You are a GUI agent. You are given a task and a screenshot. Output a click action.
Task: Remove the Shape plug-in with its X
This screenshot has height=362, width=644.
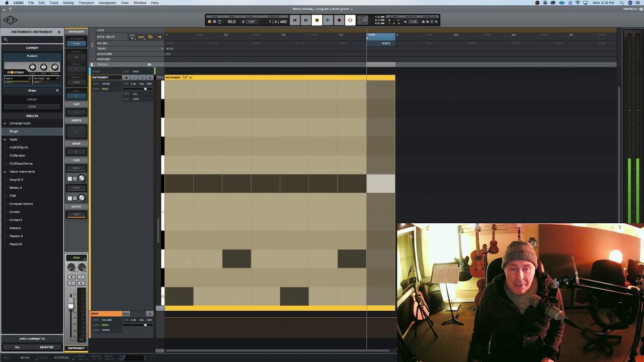[57, 90]
